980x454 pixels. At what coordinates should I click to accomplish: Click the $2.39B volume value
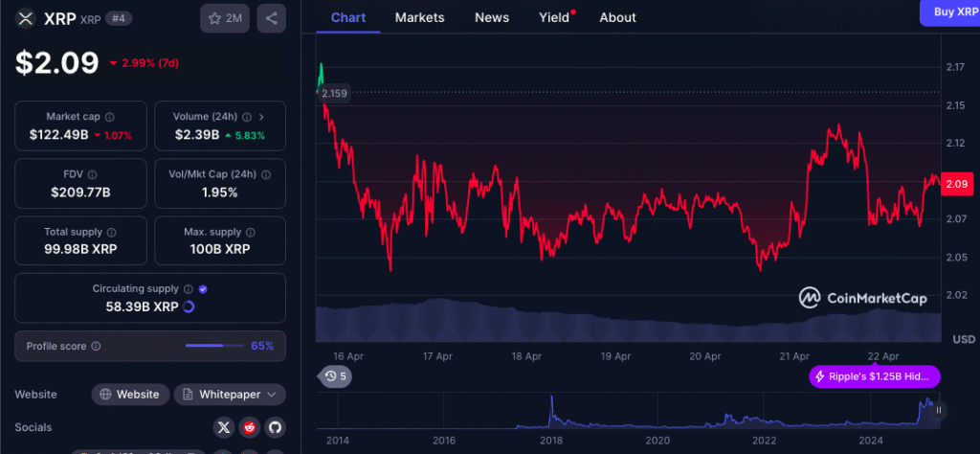pyautogui.click(x=196, y=134)
